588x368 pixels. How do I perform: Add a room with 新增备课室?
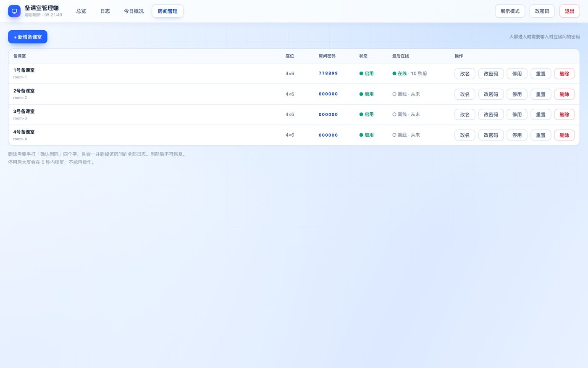click(x=28, y=37)
